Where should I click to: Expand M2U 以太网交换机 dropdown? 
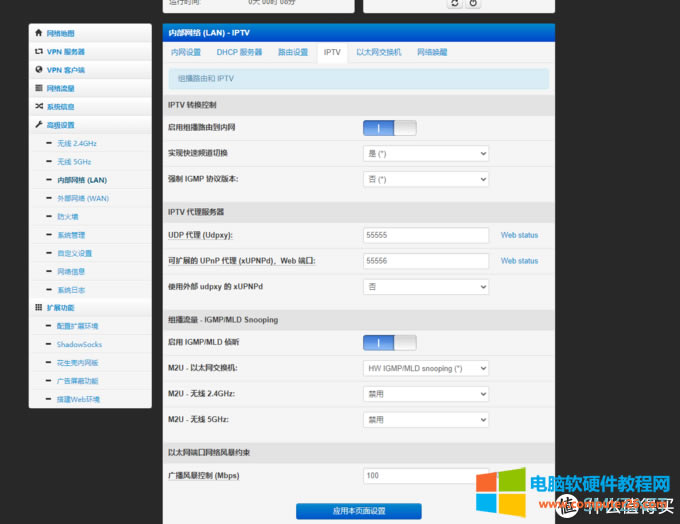click(425, 368)
